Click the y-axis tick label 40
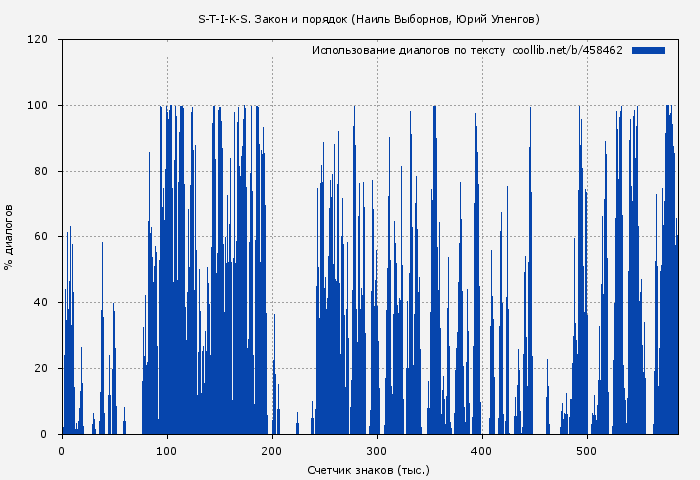700x480 pixels. pos(42,303)
